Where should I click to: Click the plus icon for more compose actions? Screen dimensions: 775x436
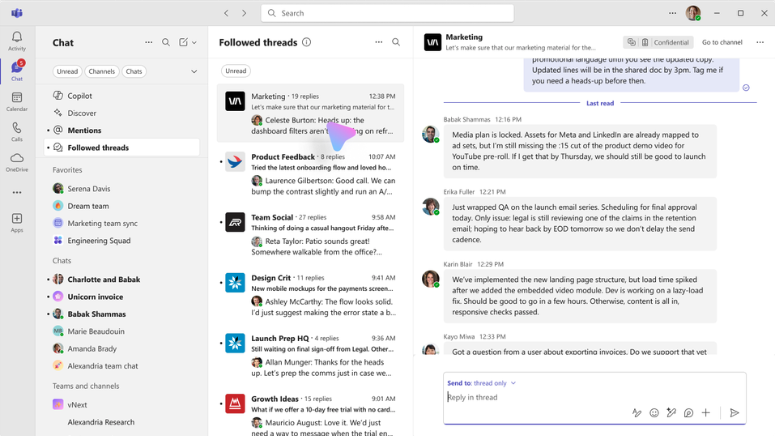[706, 413]
